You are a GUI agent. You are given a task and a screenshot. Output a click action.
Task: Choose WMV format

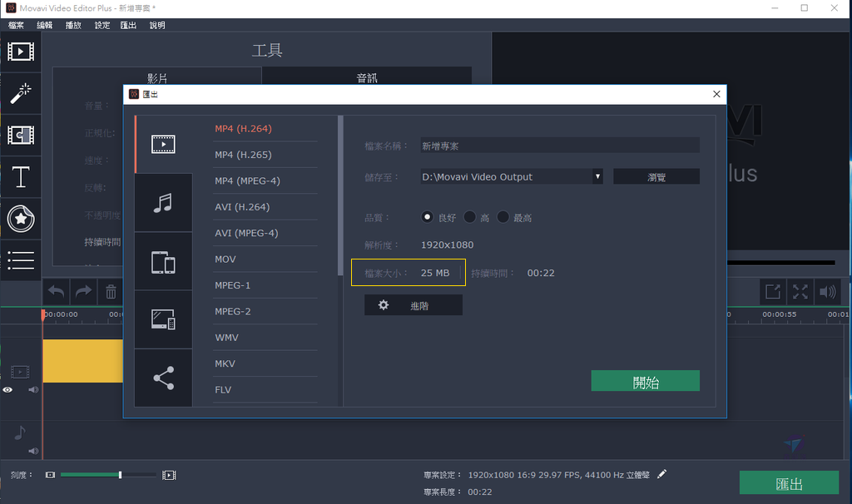click(226, 338)
